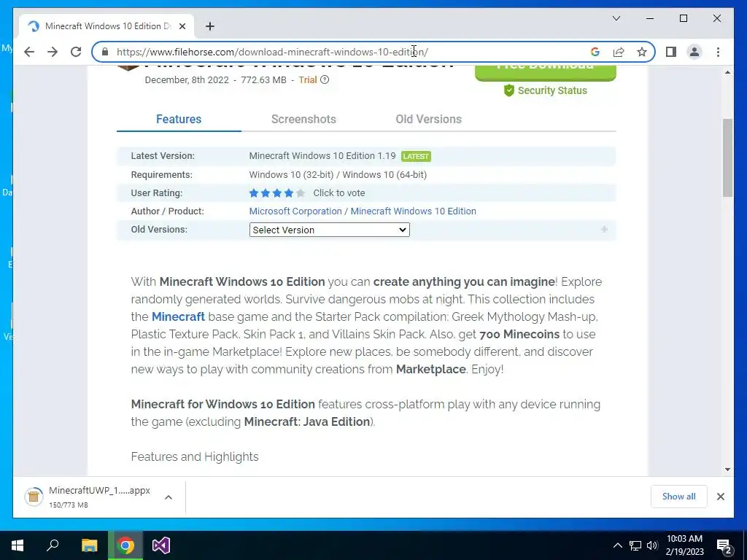Open a new browser tab
Screen dimensions: 747x560
tap(209, 26)
